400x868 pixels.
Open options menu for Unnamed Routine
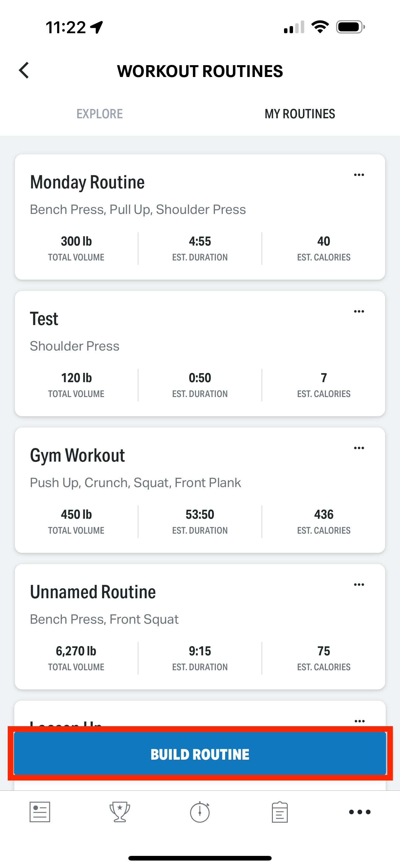(359, 585)
